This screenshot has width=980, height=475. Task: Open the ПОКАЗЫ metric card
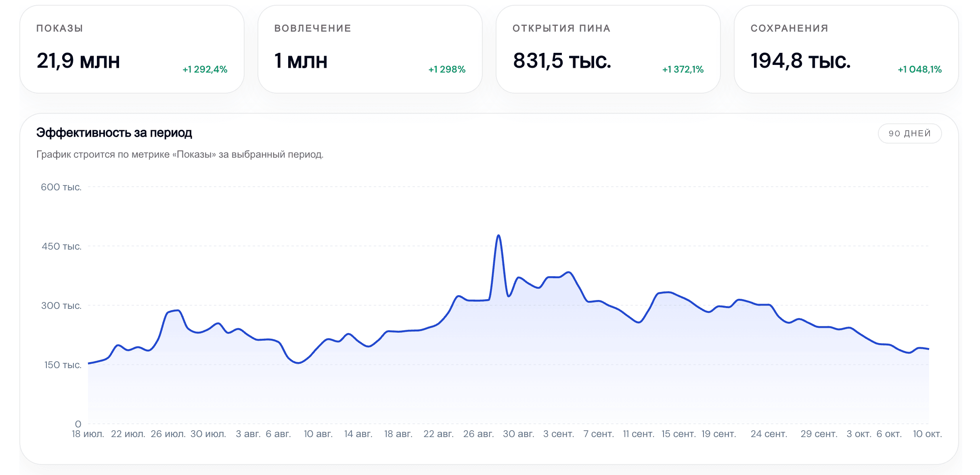coord(132,49)
